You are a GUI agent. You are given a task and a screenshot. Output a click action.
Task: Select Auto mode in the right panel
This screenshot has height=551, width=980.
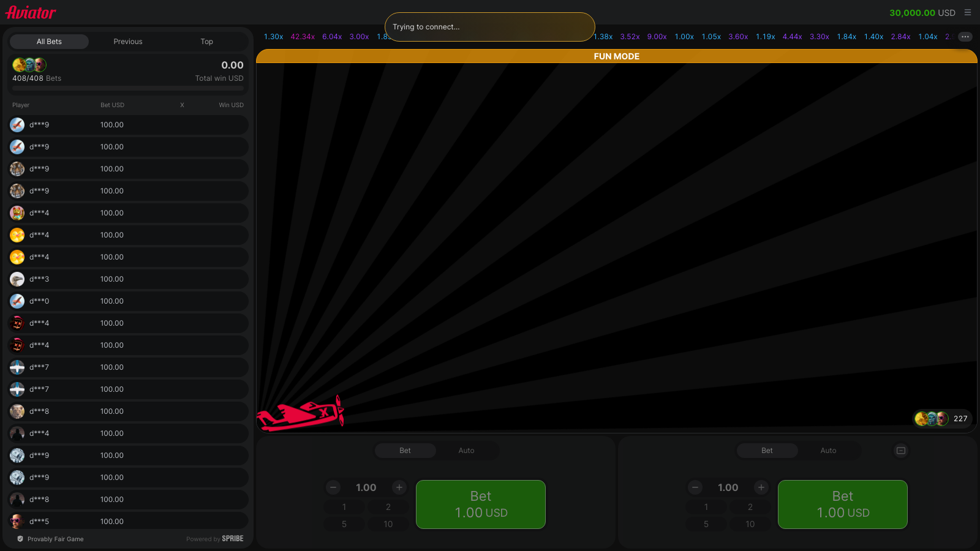tap(829, 451)
